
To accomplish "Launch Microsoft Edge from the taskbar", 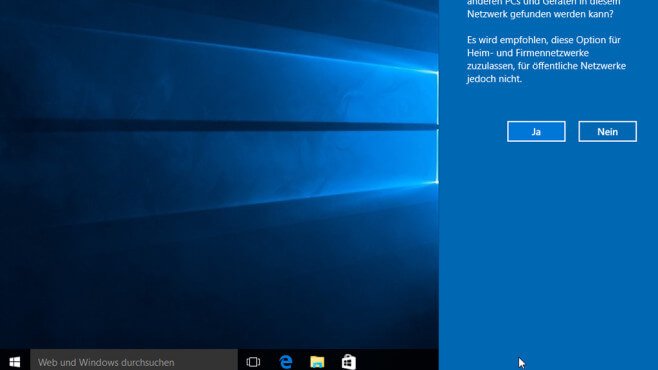I will click(x=286, y=362).
